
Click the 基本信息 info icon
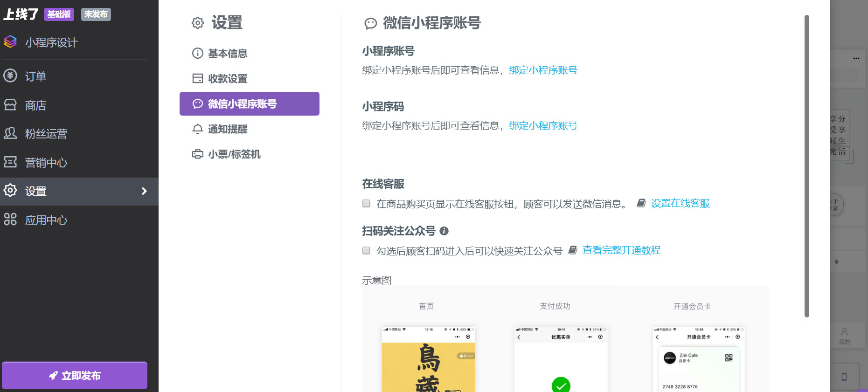click(x=198, y=53)
